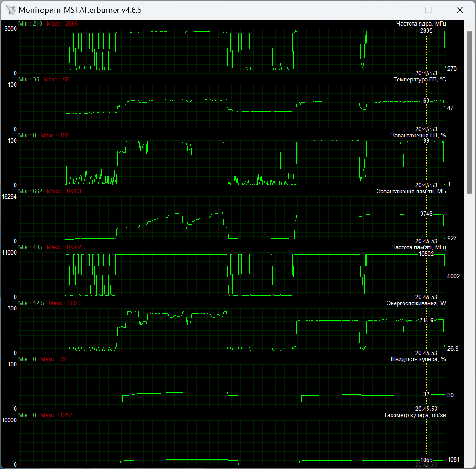Click the graph title 'Частота ядра, МГц'

(421, 24)
